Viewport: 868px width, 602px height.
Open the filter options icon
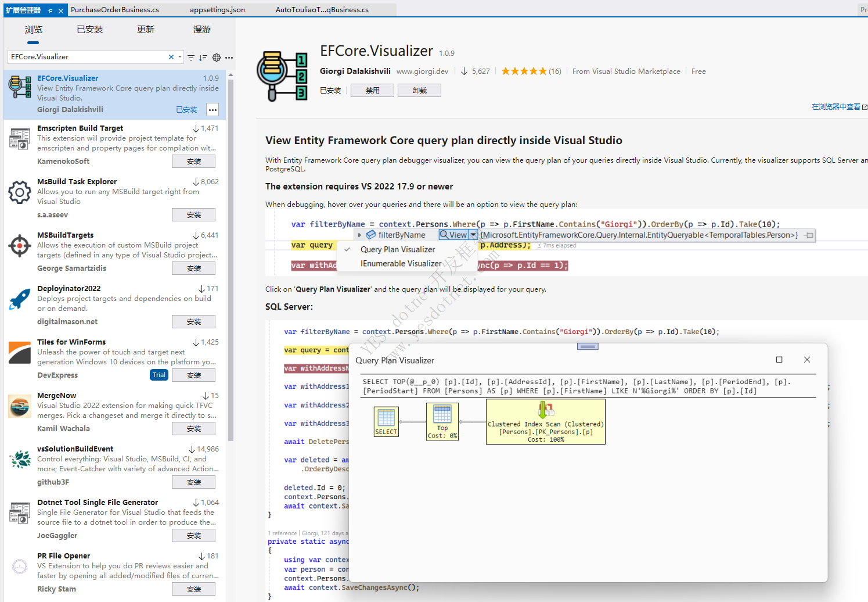tap(191, 58)
